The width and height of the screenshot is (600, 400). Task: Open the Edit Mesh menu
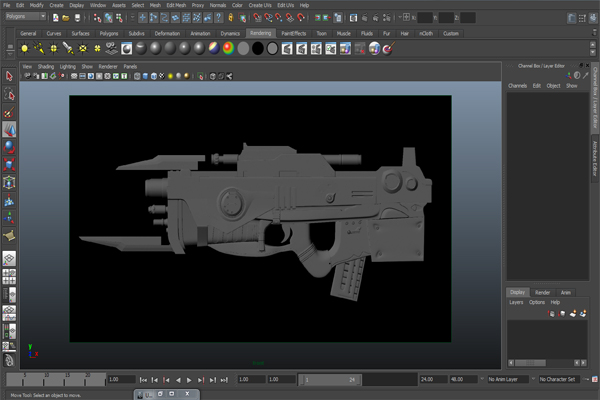(176, 5)
